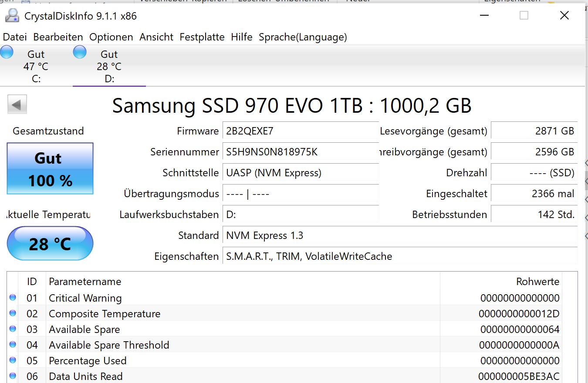Select the blue health status dot for drive D:
The height and width of the screenshot is (383, 588).
80,51
